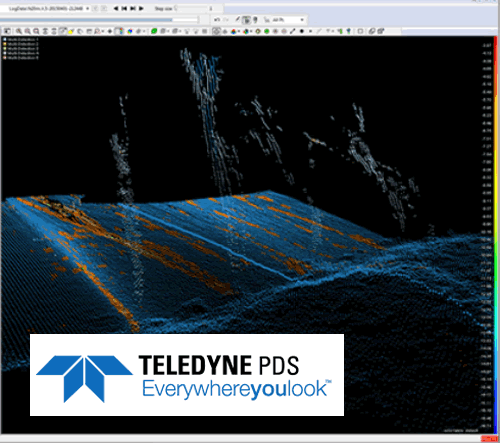Click the large black dot point size icon
The width and height of the screenshot is (500, 443).
(x=302, y=31)
